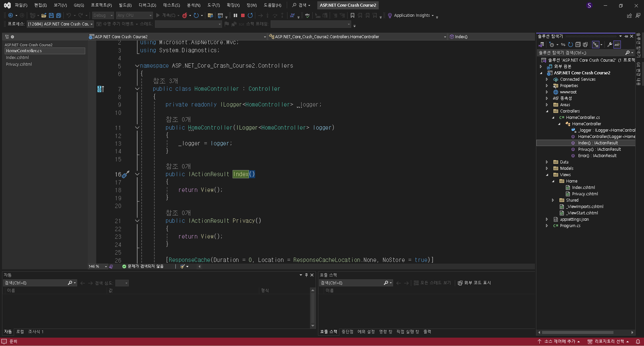Pin the 자동 (Autos) panel
This screenshot has height=346, width=644.
(306, 275)
